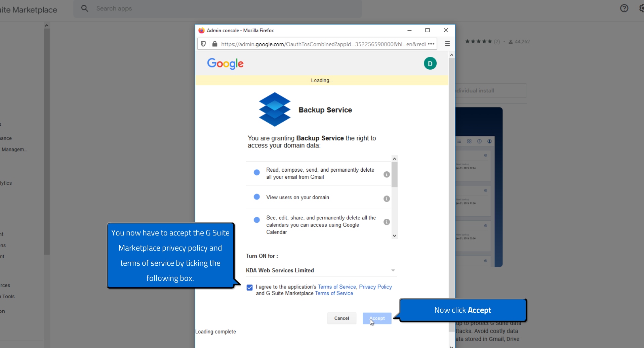Click the padlock site security icon
This screenshot has height=348, width=644.
215,44
